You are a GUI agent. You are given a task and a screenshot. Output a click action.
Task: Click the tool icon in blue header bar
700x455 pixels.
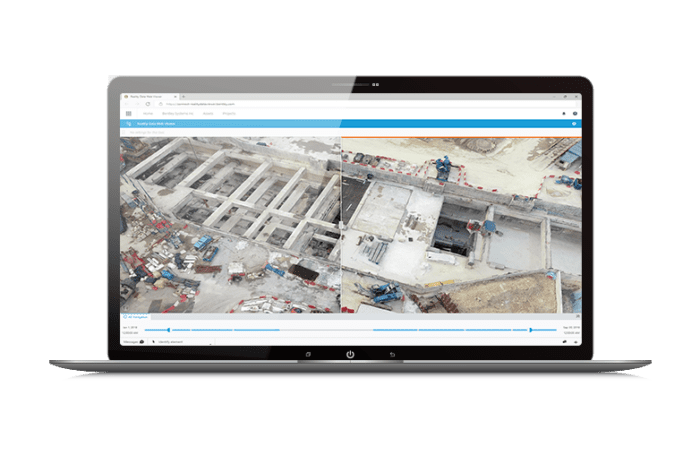tap(128, 124)
